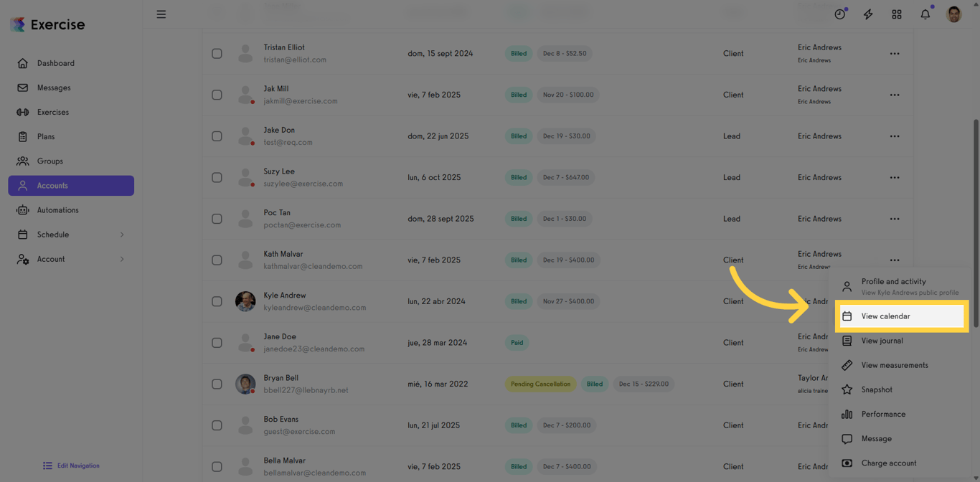The width and height of the screenshot is (980, 482).
Task: Click Bryan Bell's profile photo
Action: 245,384
